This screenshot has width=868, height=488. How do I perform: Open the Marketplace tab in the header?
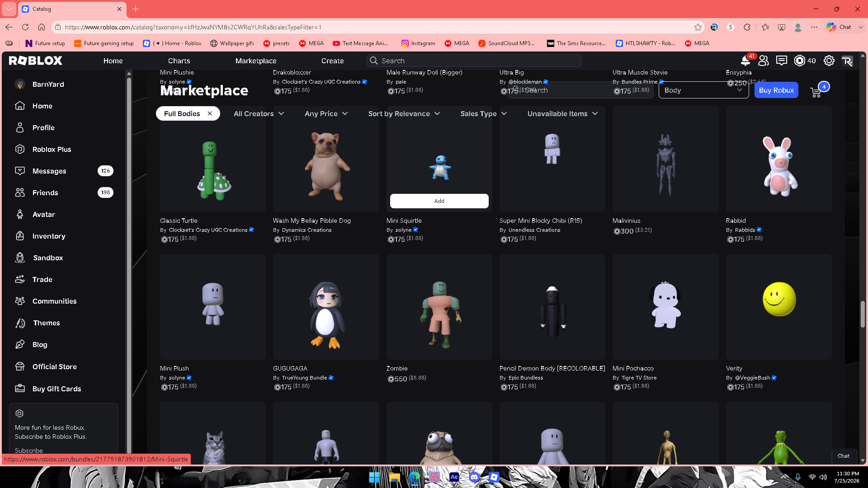tap(256, 61)
